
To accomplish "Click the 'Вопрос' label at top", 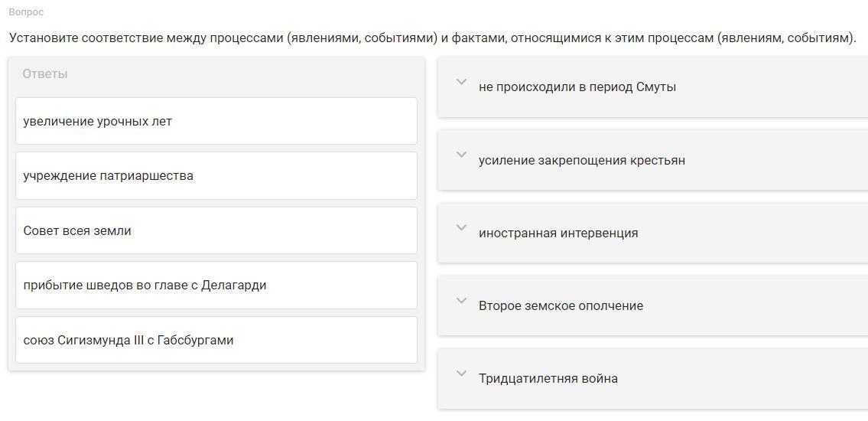I will tap(26, 12).
